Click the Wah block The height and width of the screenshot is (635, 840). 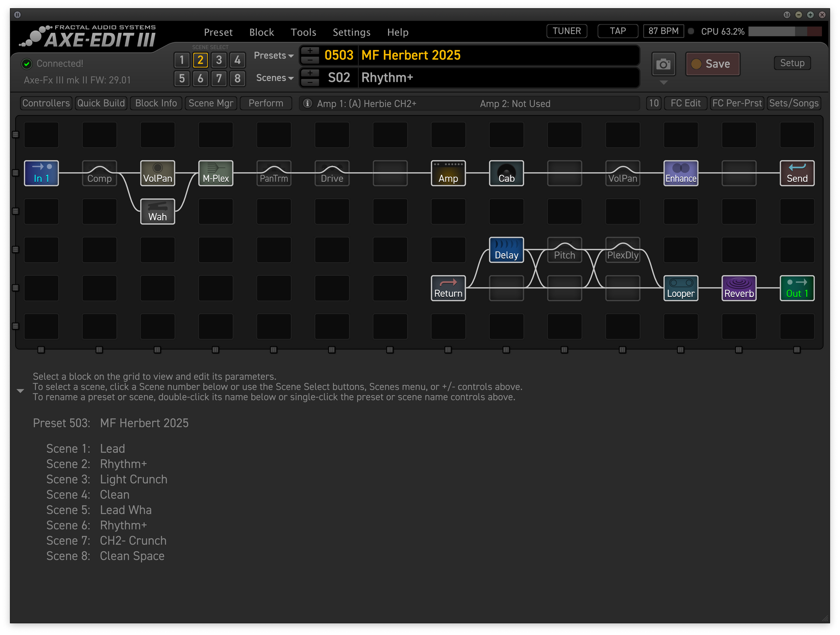coord(158,211)
